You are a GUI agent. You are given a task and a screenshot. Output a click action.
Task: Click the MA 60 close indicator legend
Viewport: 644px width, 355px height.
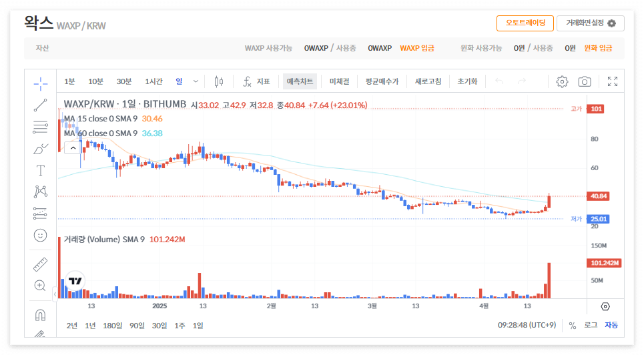pyautogui.click(x=101, y=133)
